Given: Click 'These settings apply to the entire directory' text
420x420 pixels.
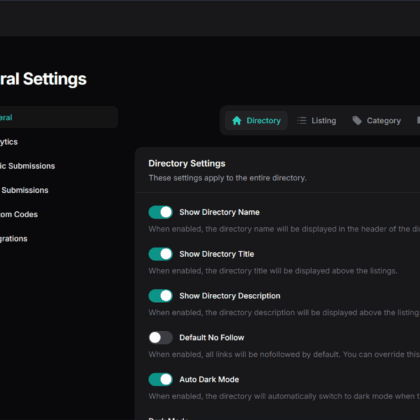Looking at the screenshot, I should [227, 178].
